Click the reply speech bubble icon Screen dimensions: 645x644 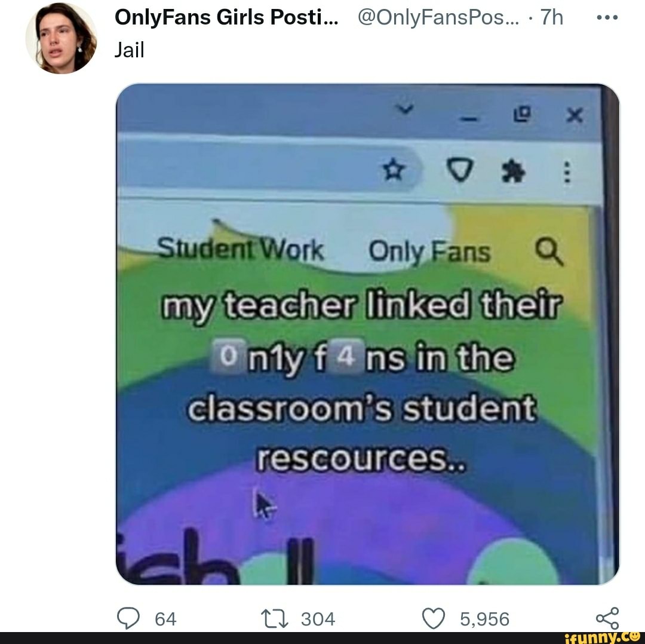click(x=128, y=618)
